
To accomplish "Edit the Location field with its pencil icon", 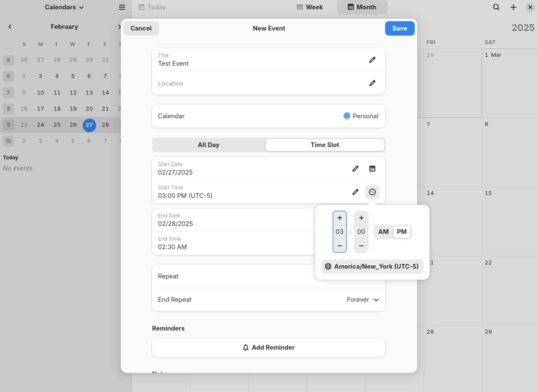I will point(372,83).
